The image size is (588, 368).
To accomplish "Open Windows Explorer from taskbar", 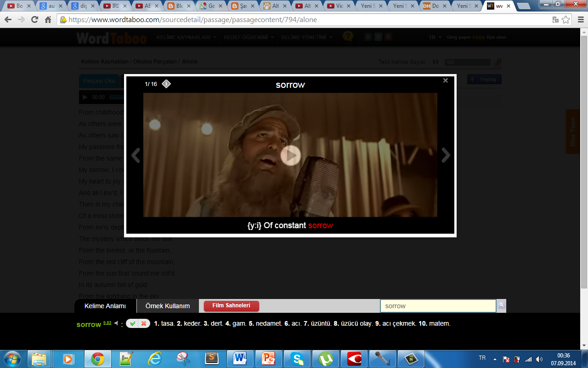I will (39, 359).
